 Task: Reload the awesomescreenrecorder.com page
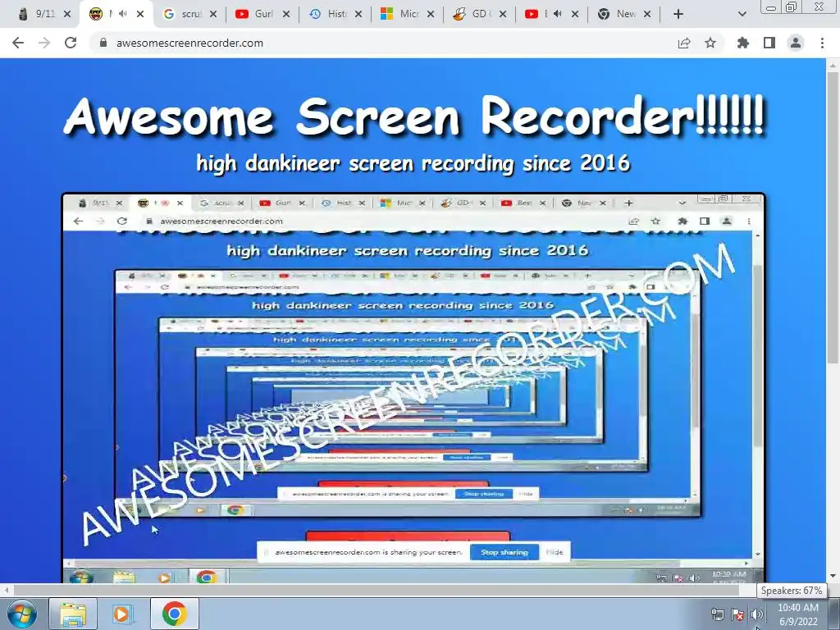click(x=71, y=43)
